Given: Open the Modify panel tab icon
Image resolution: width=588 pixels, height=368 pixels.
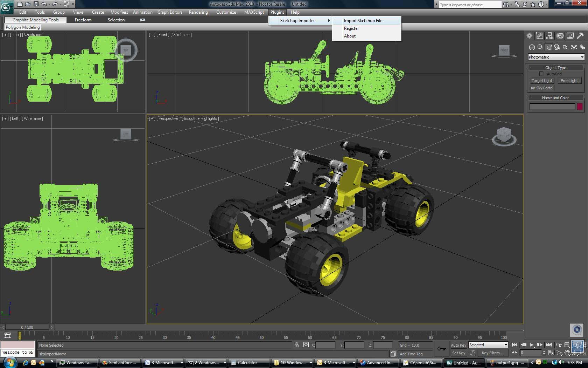Looking at the screenshot, I should 540,36.
